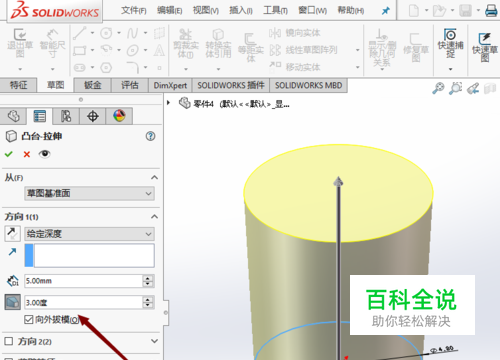Switch to the SOLIDWORKS 插件 tab

[231, 85]
